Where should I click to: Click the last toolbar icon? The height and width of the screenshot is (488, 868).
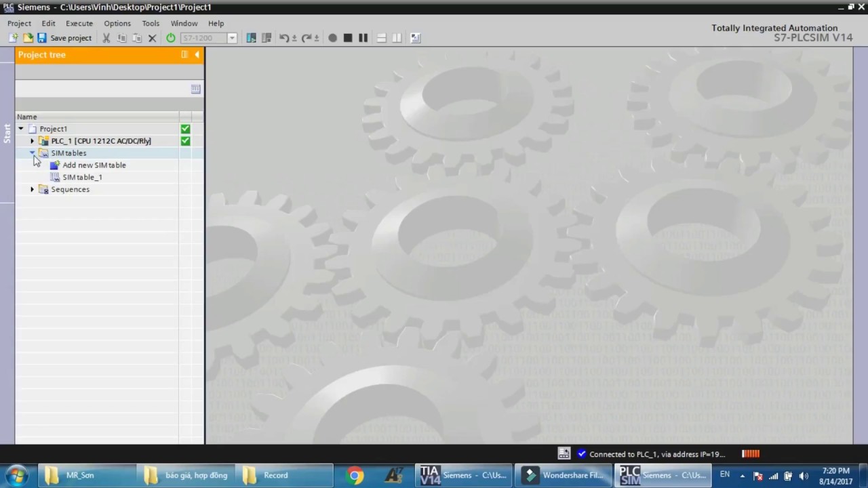pyautogui.click(x=416, y=38)
